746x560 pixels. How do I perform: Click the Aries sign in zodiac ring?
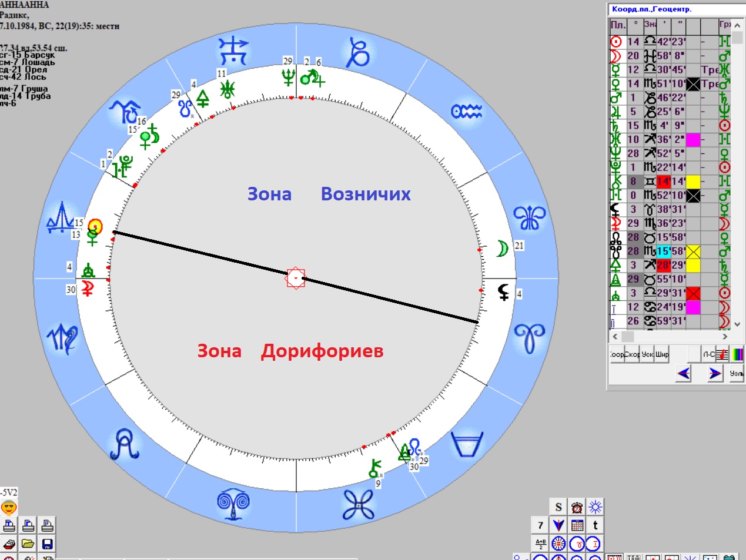530,338
